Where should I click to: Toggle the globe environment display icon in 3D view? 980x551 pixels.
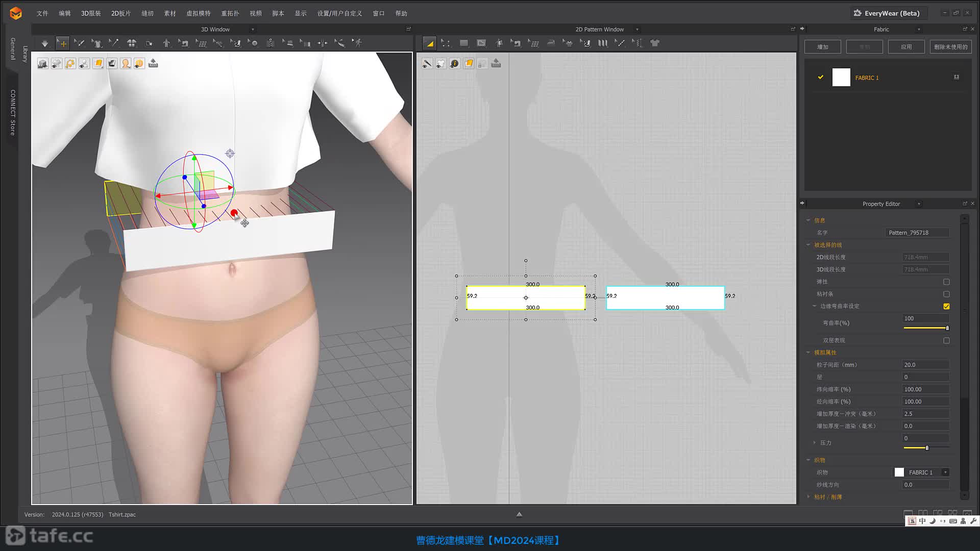(x=139, y=63)
